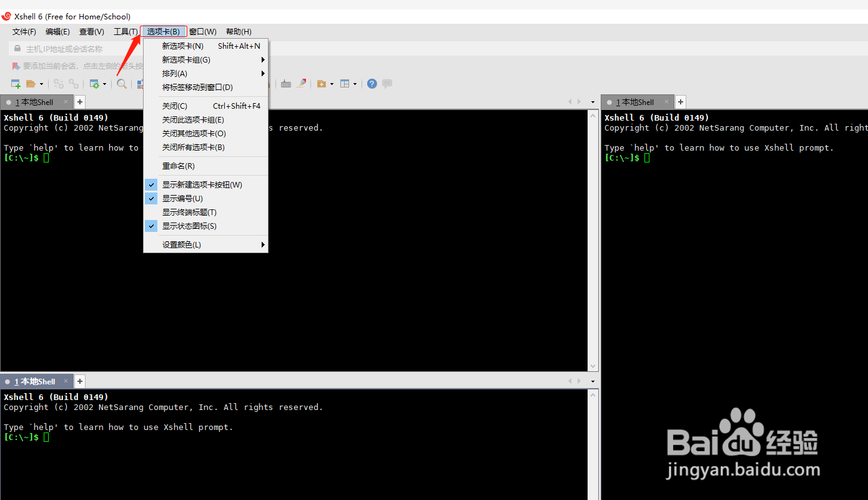The width and height of the screenshot is (868, 500).
Task: Open tab list dropdown of bottom-left pane
Action: (593, 381)
